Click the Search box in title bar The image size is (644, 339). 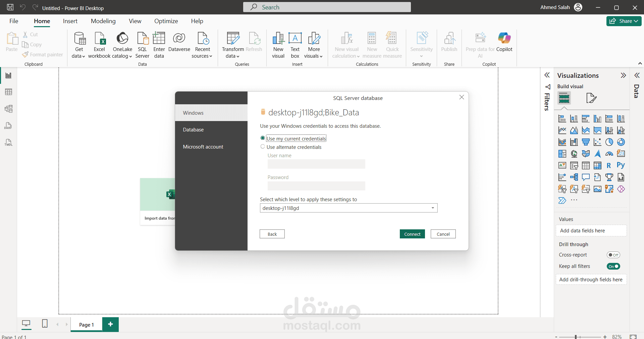[327, 7]
